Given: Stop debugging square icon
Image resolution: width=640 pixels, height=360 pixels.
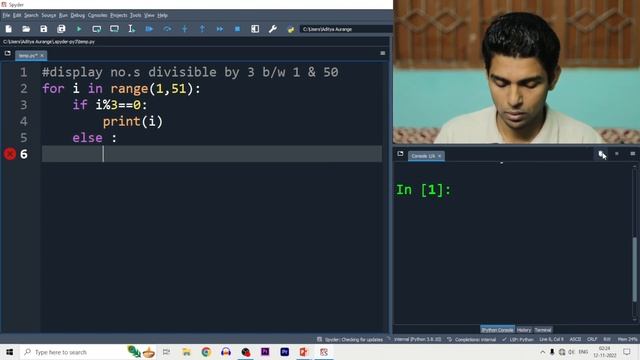Looking at the screenshot, I should tap(237, 29).
